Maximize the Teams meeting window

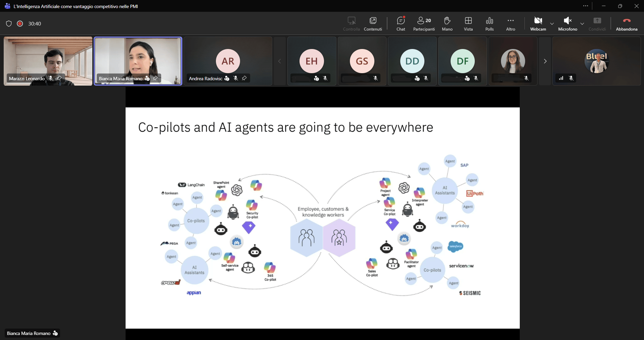[620, 6]
